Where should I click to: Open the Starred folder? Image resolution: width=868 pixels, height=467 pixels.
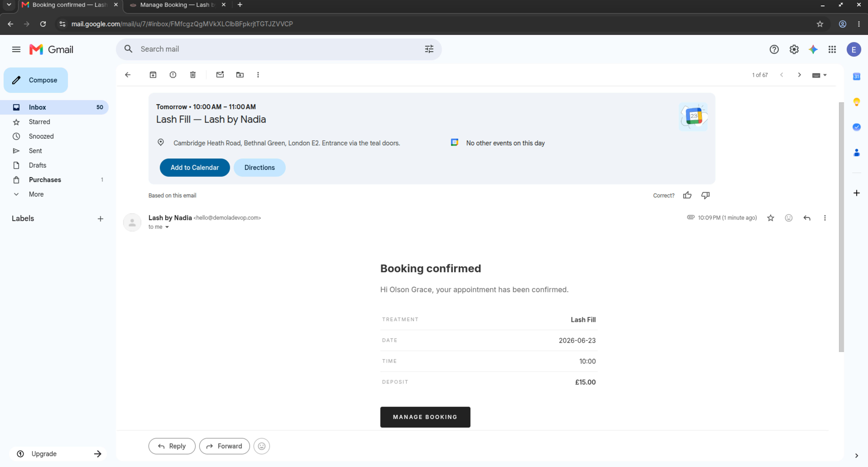[54, 122]
